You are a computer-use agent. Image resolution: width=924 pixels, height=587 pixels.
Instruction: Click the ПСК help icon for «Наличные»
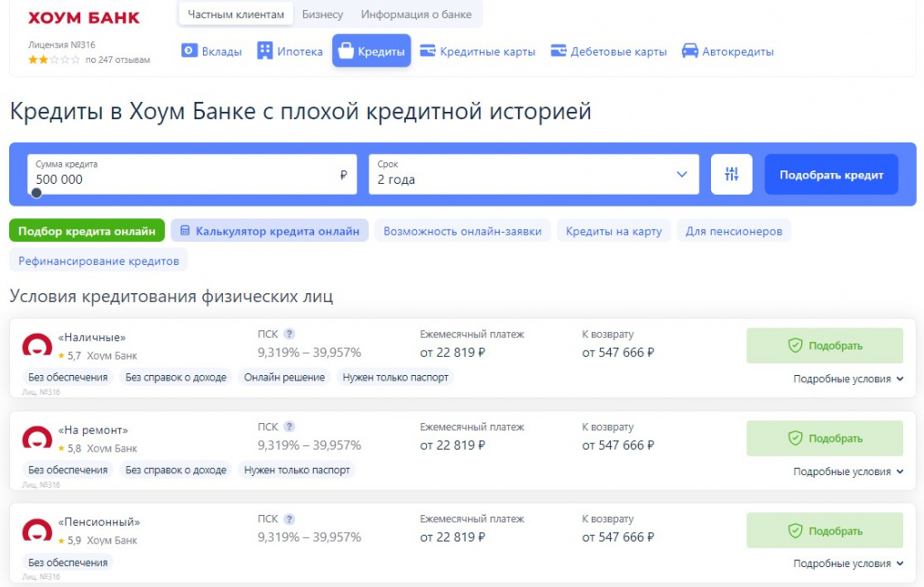click(x=289, y=334)
